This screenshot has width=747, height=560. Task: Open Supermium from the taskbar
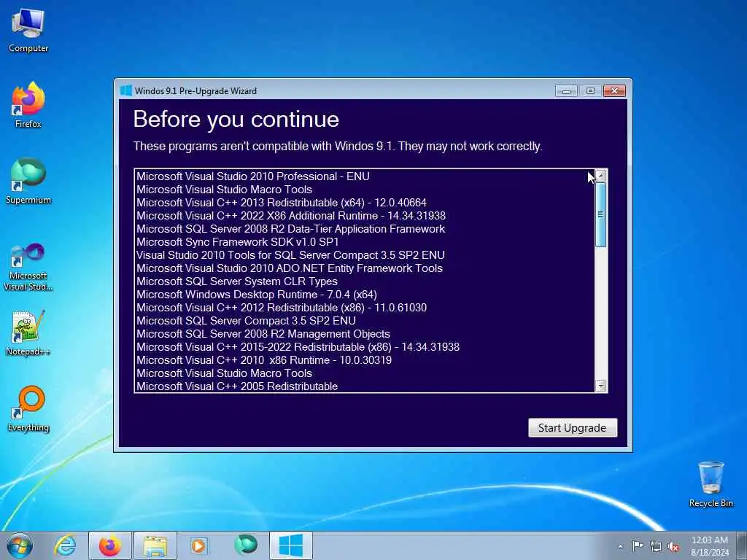tap(246, 545)
